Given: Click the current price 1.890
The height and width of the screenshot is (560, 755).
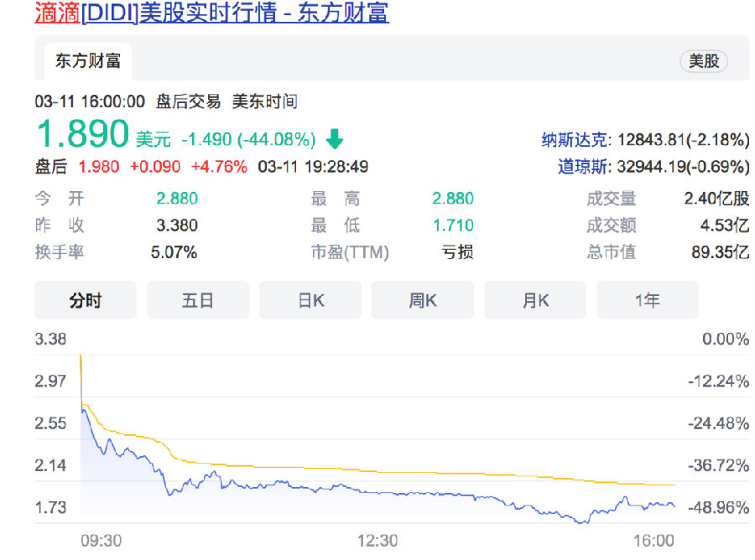Looking at the screenshot, I should click(82, 134).
